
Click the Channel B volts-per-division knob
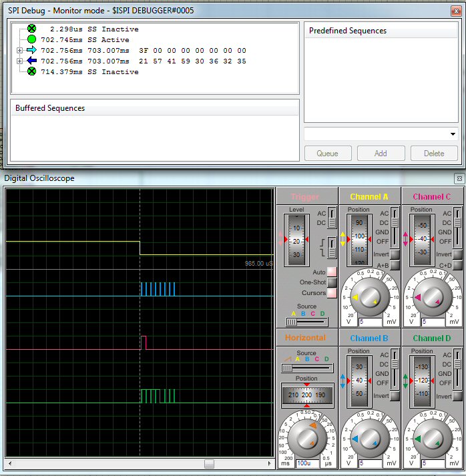(369, 438)
